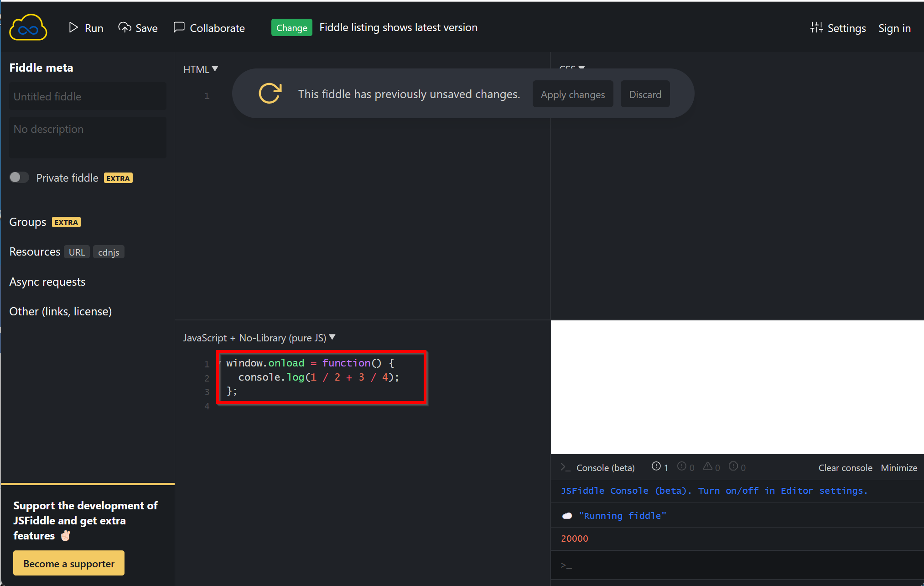Click the 20000 console output
The image size is (924, 586).
coord(575,539)
